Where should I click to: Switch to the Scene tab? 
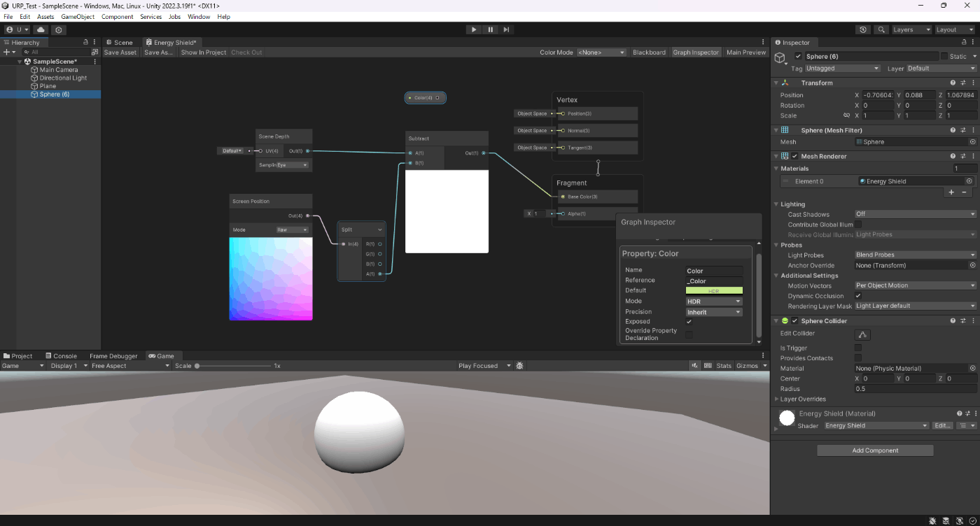[x=119, y=42]
